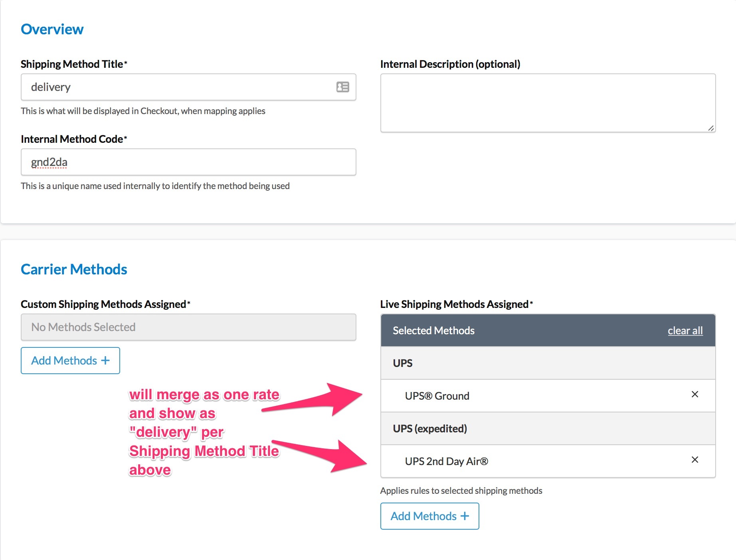The width and height of the screenshot is (736, 560).
Task: Click into the Internal Method Code field
Action: coord(188,162)
